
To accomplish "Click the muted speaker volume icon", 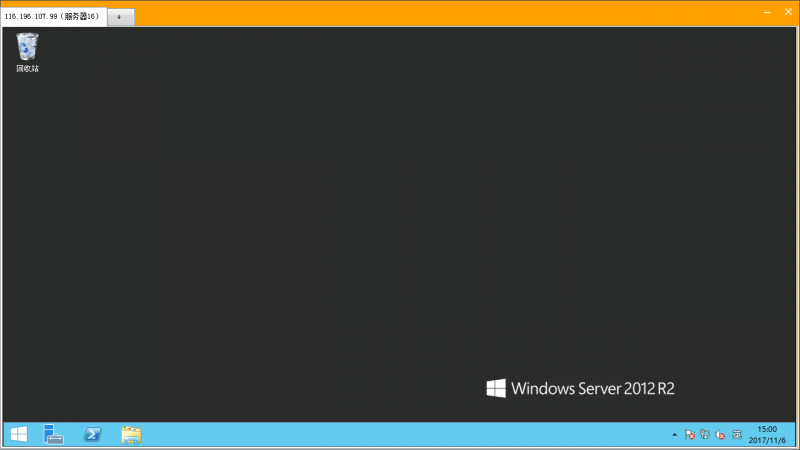I will pos(720,435).
